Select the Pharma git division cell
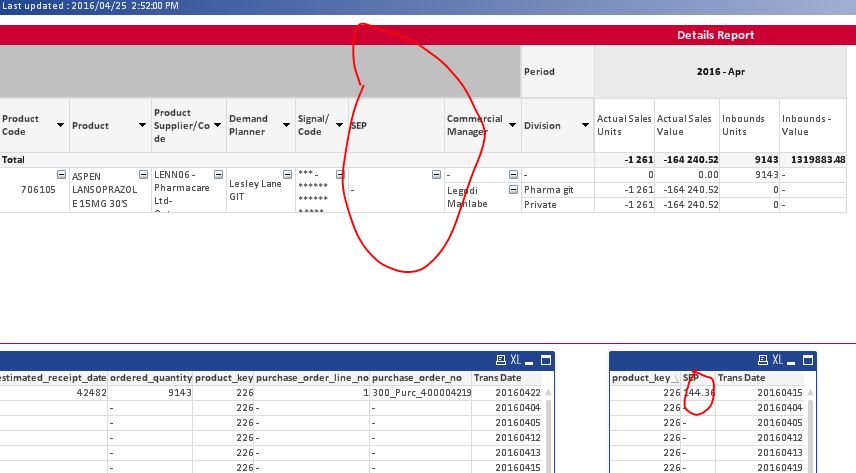The width and height of the screenshot is (856, 473). click(557, 190)
